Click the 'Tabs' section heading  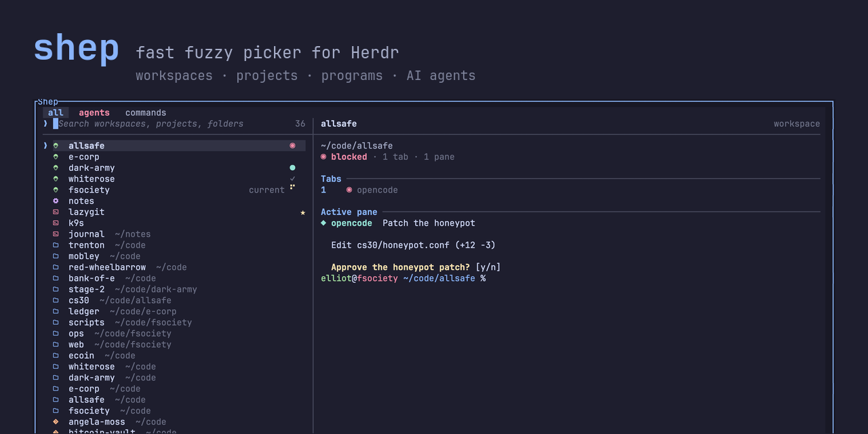click(x=331, y=179)
